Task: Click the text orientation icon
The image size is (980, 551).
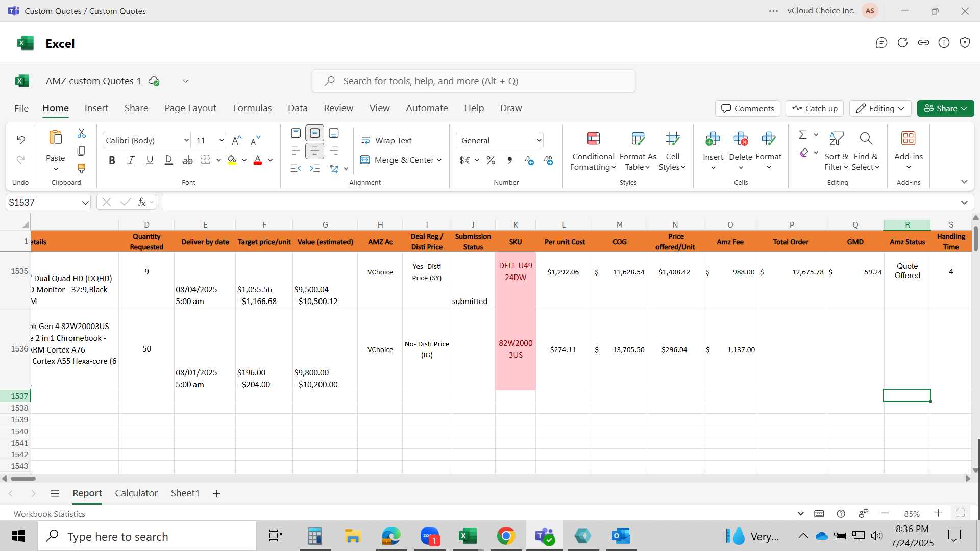Action: (x=334, y=168)
